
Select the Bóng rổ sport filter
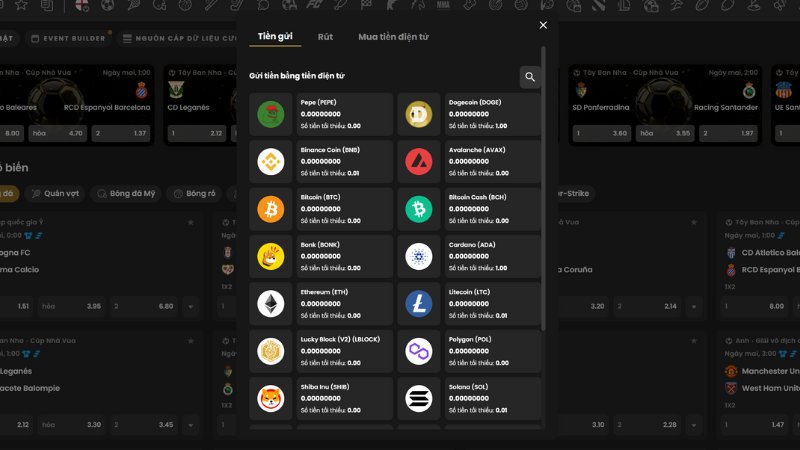point(195,193)
